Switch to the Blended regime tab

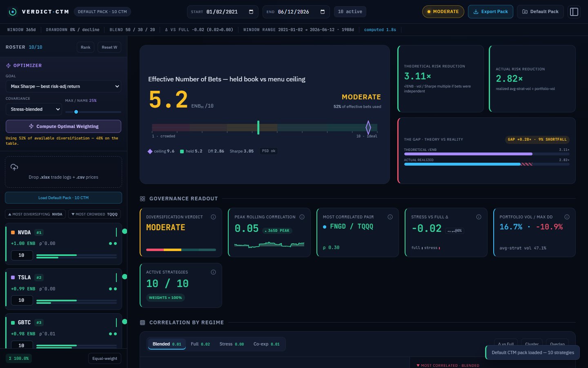(167, 344)
